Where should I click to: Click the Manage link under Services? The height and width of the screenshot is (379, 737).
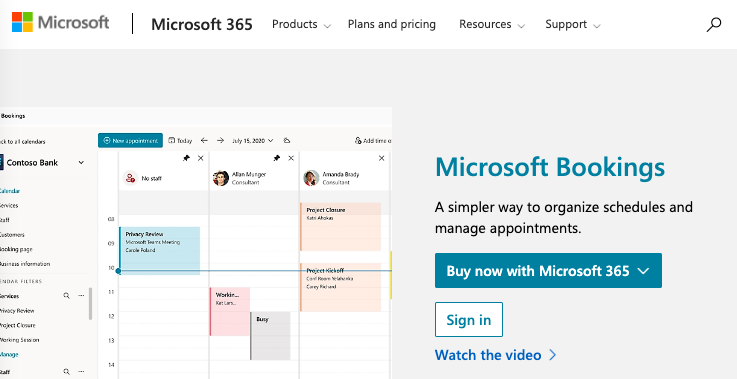tap(9, 355)
